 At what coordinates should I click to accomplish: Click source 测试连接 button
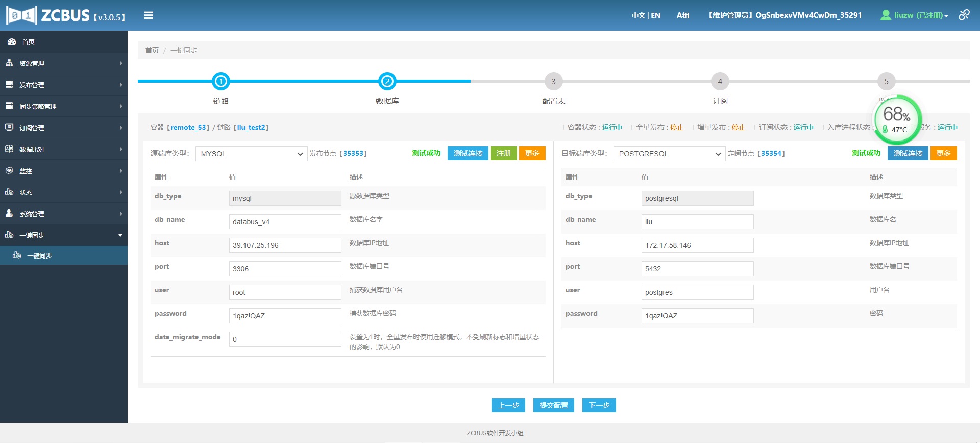coord(468,153)
